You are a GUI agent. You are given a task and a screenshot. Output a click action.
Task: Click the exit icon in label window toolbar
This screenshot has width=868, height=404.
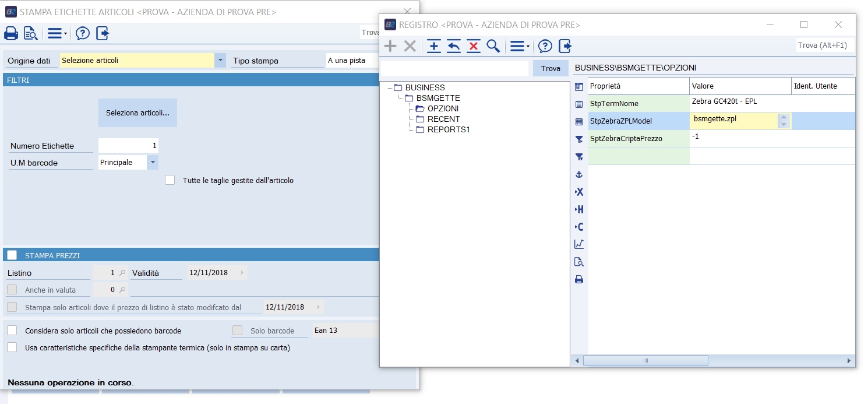[103, 33]
